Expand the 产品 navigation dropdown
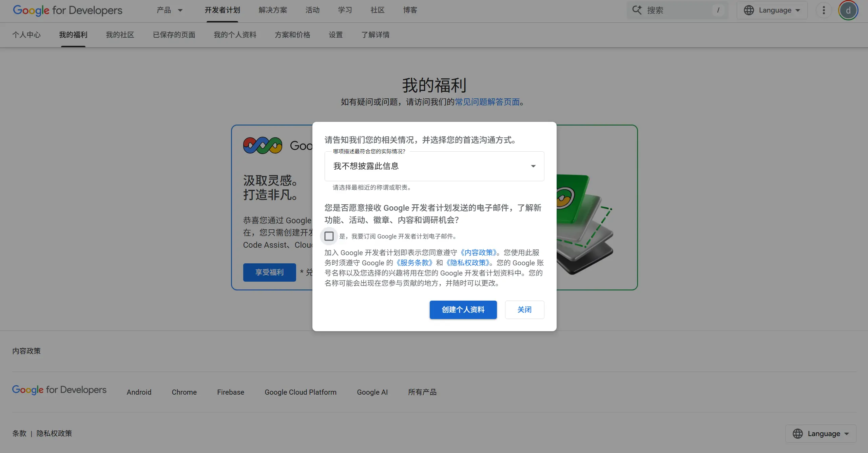The image size is (868, 453). coord(169,10)
